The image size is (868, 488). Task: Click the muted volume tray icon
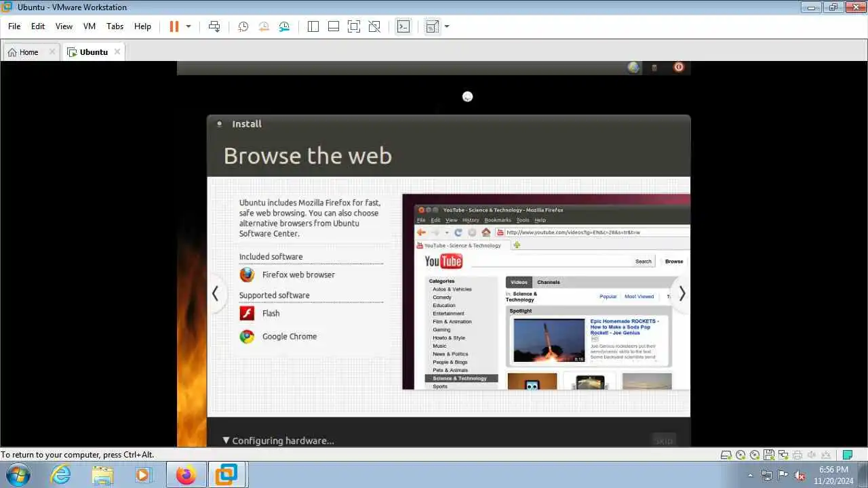800,475
